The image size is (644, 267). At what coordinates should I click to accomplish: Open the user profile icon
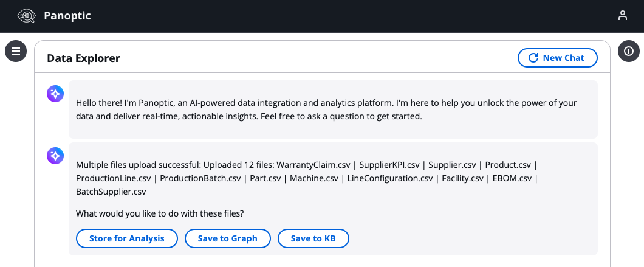(623, 16)
